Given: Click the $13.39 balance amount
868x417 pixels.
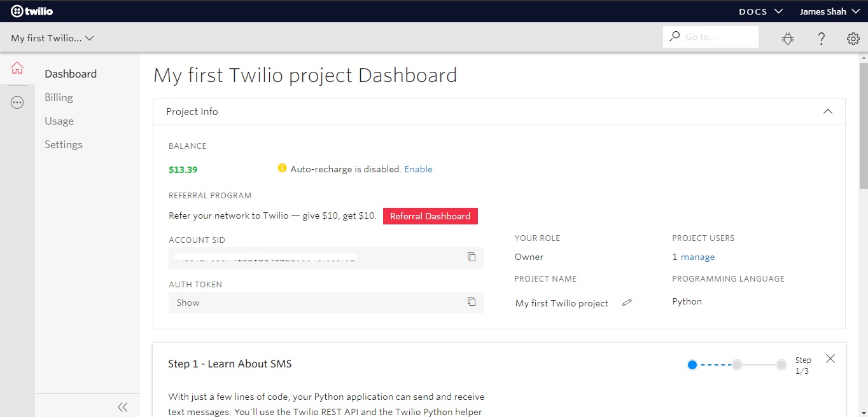Looking at the screenshot, I should pyautogui.click(x=183, y=170).
